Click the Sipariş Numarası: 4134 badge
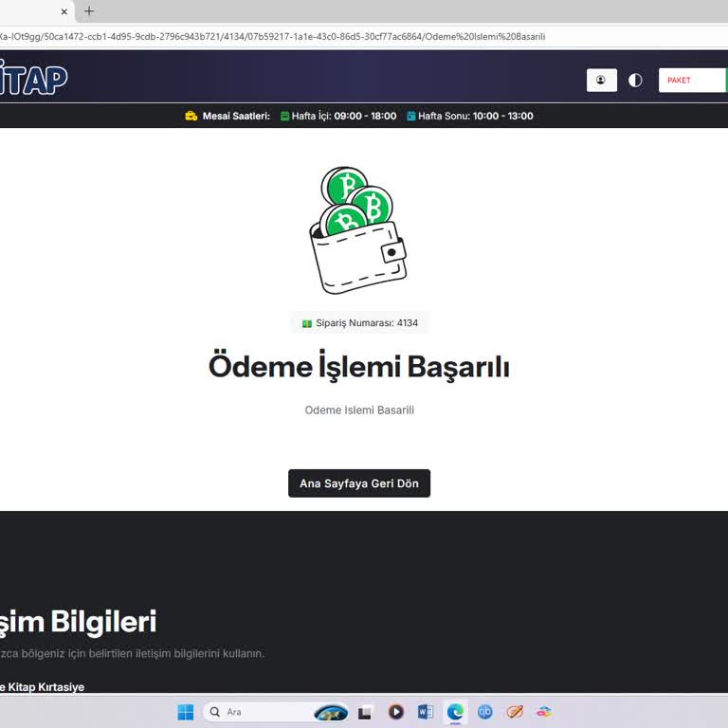Screen dimensions: 728x728 pos(359,322)
